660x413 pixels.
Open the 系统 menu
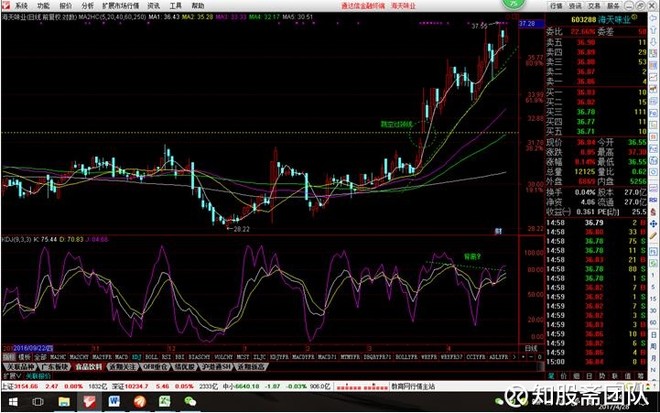pyautogui.click(x=21, y=6)
